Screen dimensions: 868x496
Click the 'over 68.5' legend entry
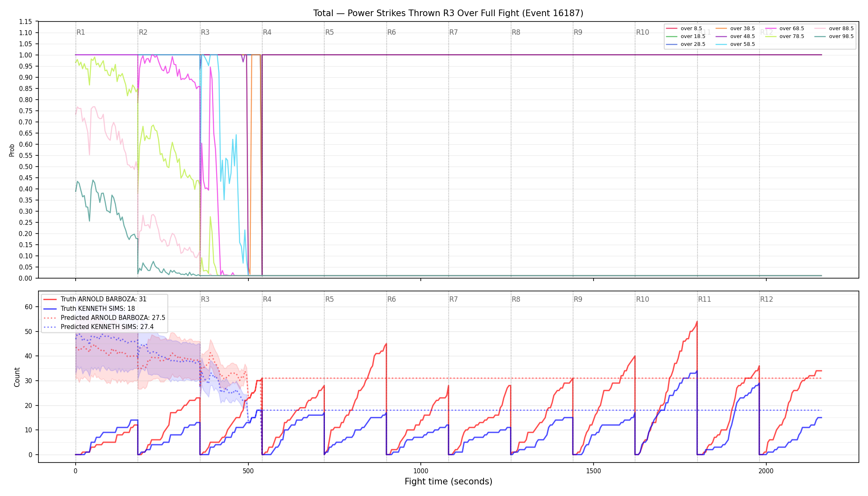785,29
